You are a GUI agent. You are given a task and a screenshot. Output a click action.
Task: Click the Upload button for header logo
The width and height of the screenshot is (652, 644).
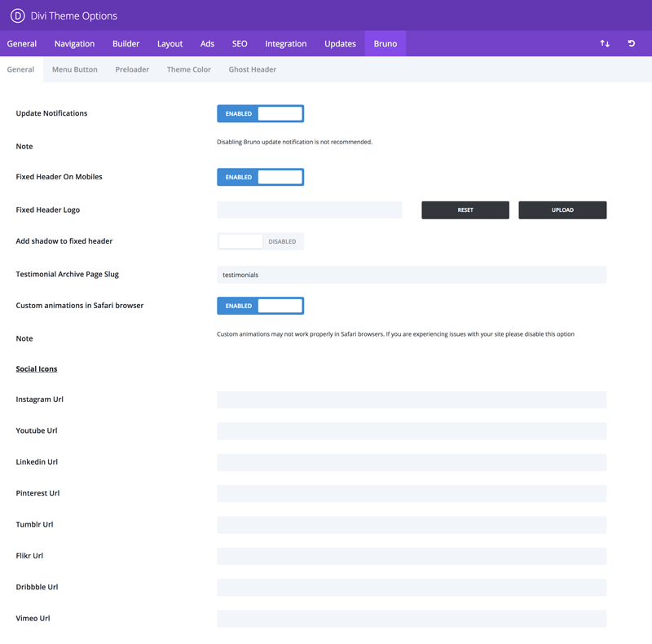point(562,210)
